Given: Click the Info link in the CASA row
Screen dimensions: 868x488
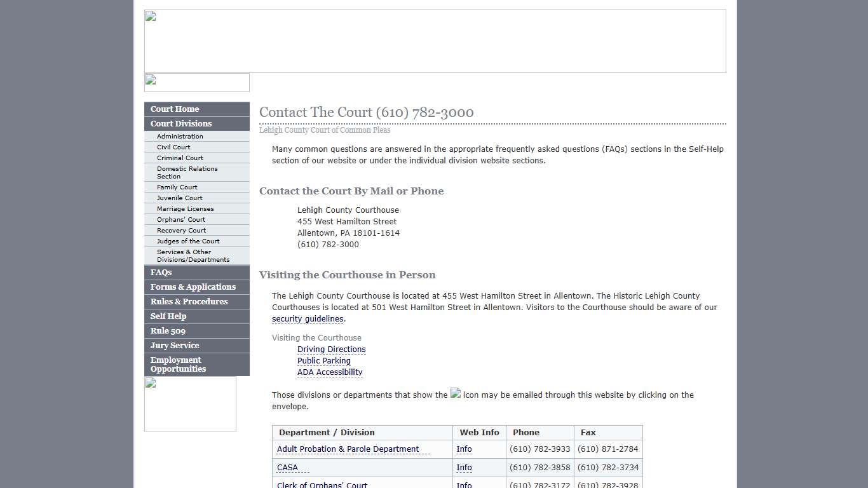Looking at the screenshot, I should pyautogui.click(x=464, y=467).
